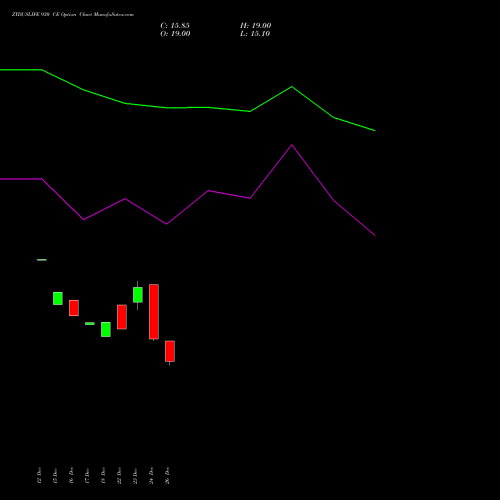Select the close value C: 15.85
Screen dimensions: 500x500
pos(175,26)
